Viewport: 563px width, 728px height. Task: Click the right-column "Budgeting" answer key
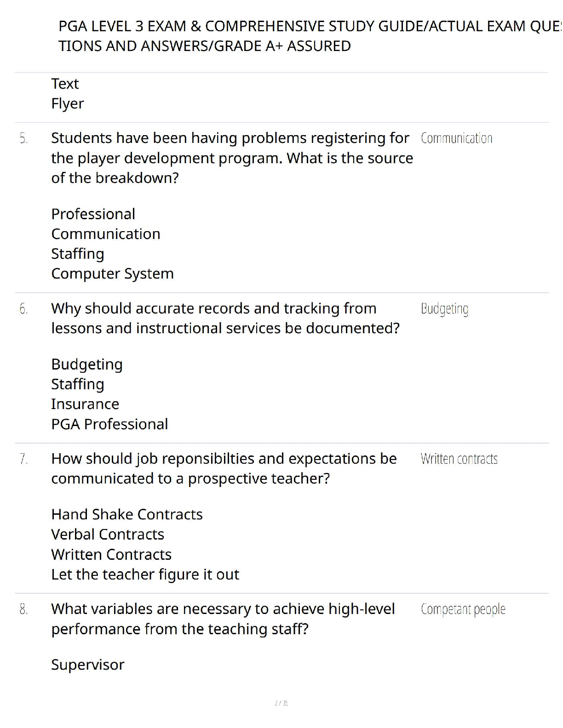click(x=444, y=309)
